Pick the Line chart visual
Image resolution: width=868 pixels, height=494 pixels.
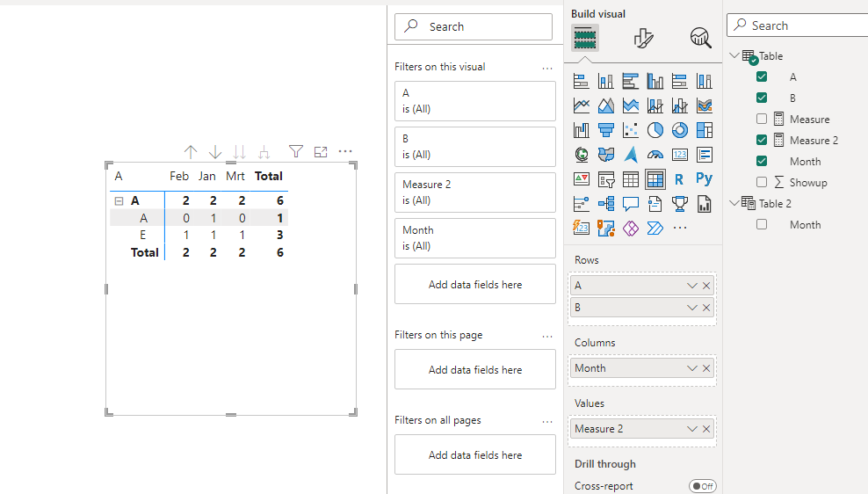(582, 105)
